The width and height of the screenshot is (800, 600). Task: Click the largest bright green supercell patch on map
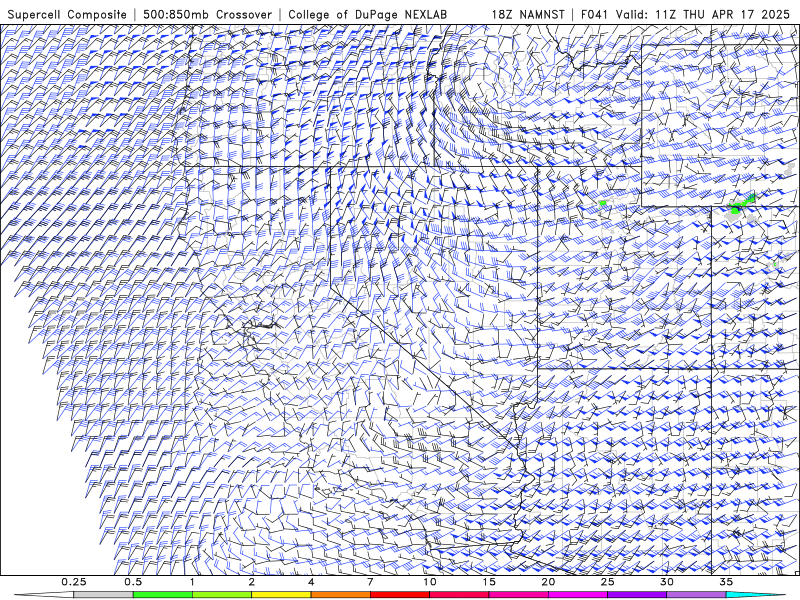741,205
